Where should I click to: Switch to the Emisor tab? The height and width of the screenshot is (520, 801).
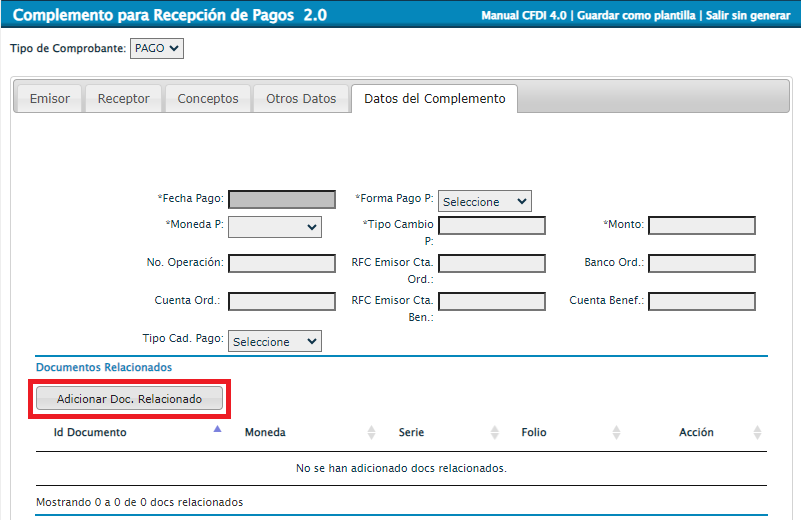[x=50, y=99]
